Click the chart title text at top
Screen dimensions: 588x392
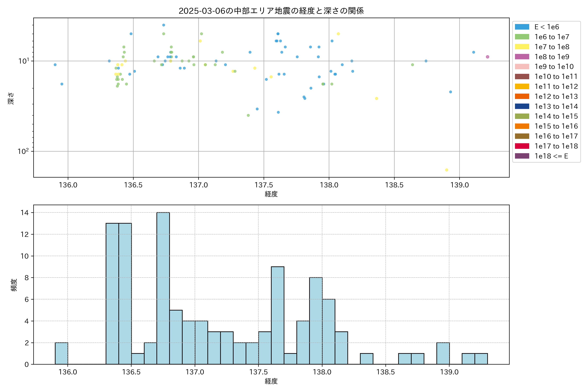(x=271, y=11)
